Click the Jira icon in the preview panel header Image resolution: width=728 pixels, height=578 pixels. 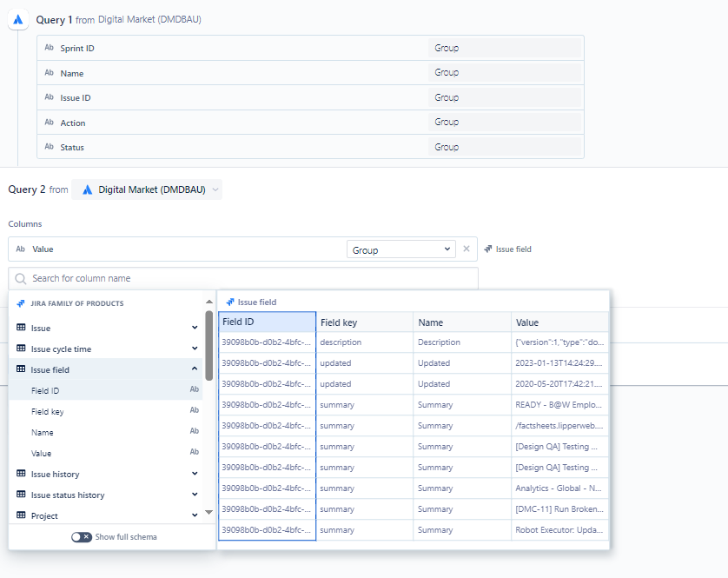click(230, 302)
